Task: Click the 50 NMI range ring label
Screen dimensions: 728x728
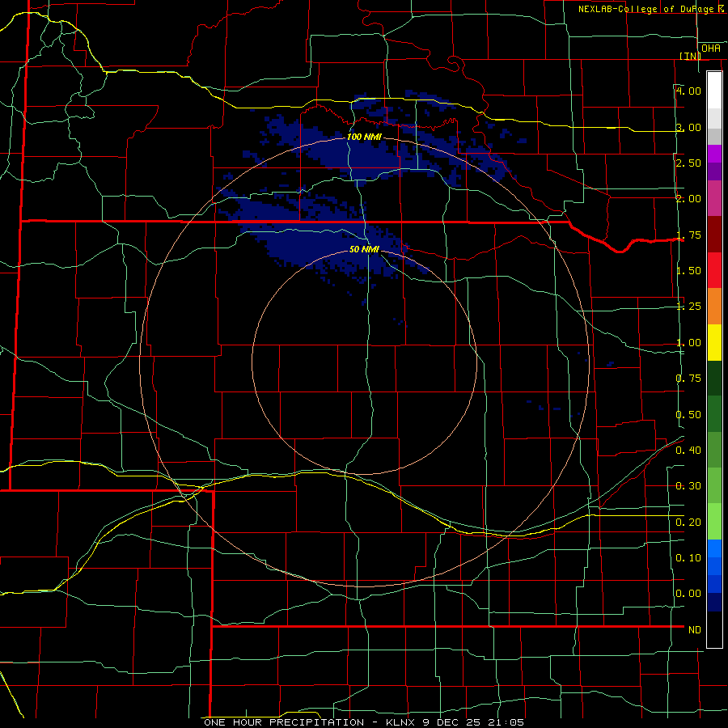Action: pyautogui.click(x=365, y=249)
